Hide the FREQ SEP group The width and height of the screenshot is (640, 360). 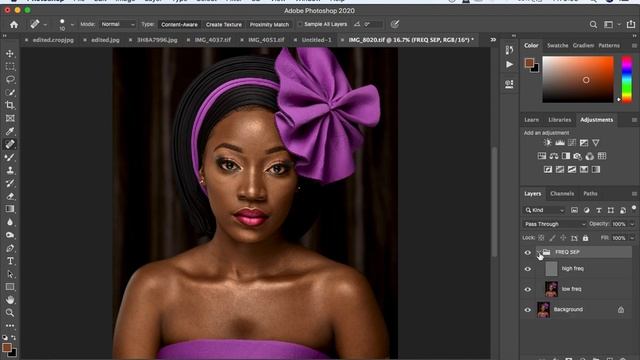click(527, 253)
